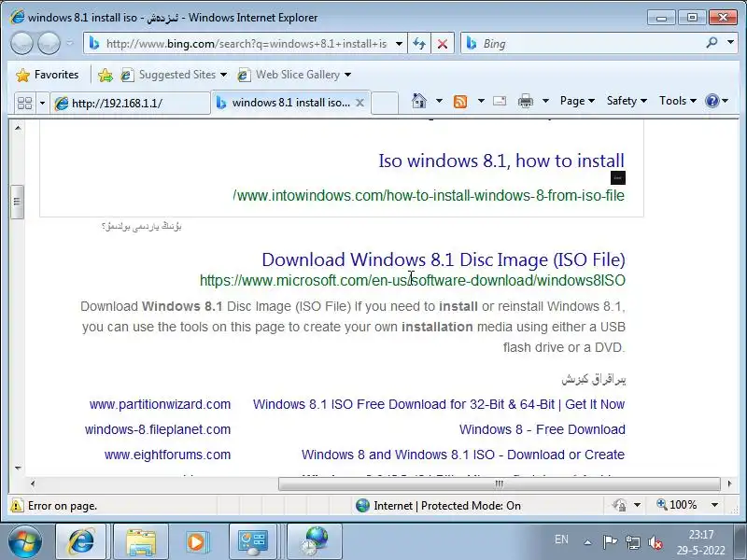Open www.eightforums.com link
The image size is (747, 560).
click(168, 455)
